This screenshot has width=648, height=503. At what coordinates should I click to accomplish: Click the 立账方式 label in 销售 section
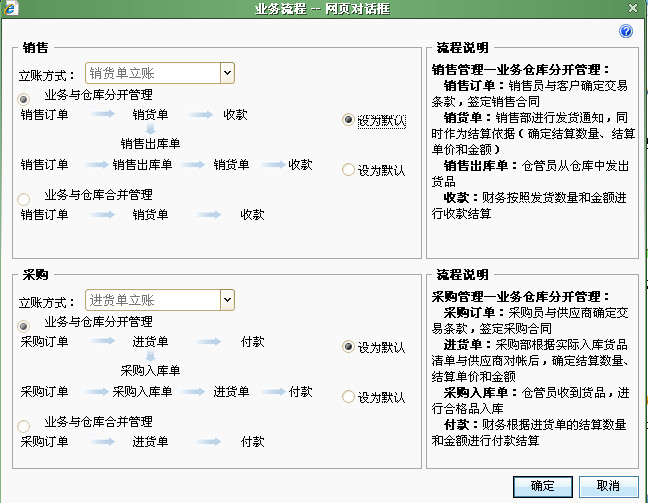[46, 75]
